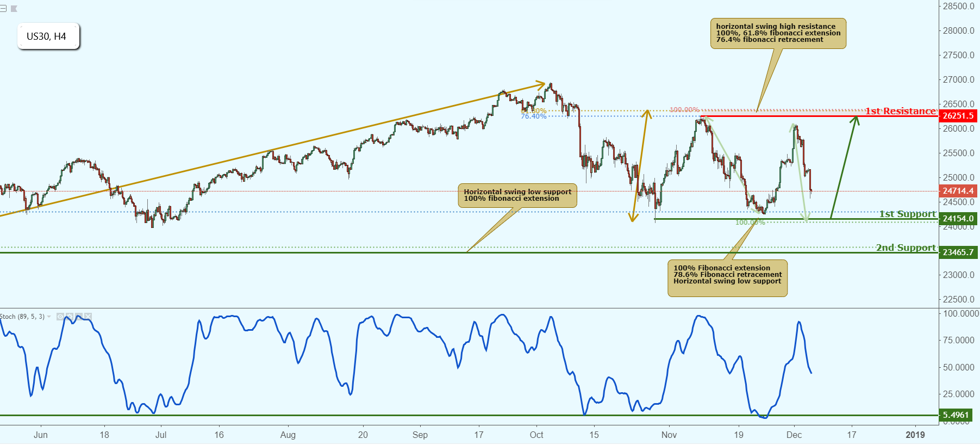This screenshot has height=445, width=980.
Task: Click the Dec label on the time axis
Action: pos(794,435)
